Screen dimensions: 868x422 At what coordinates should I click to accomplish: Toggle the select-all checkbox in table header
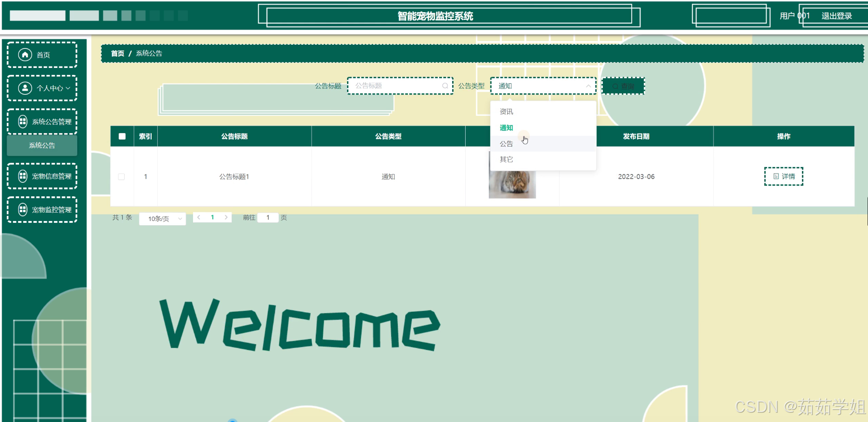(122, 136)
